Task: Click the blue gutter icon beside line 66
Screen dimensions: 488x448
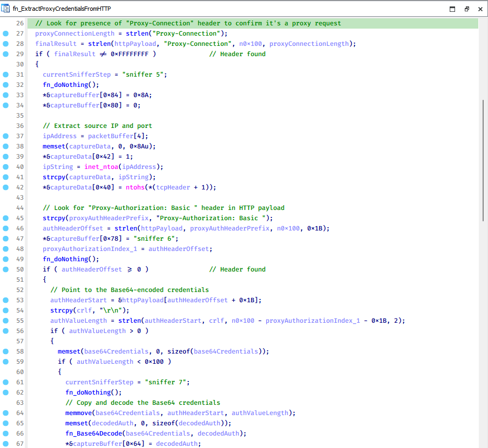Action: pos(5,433)
